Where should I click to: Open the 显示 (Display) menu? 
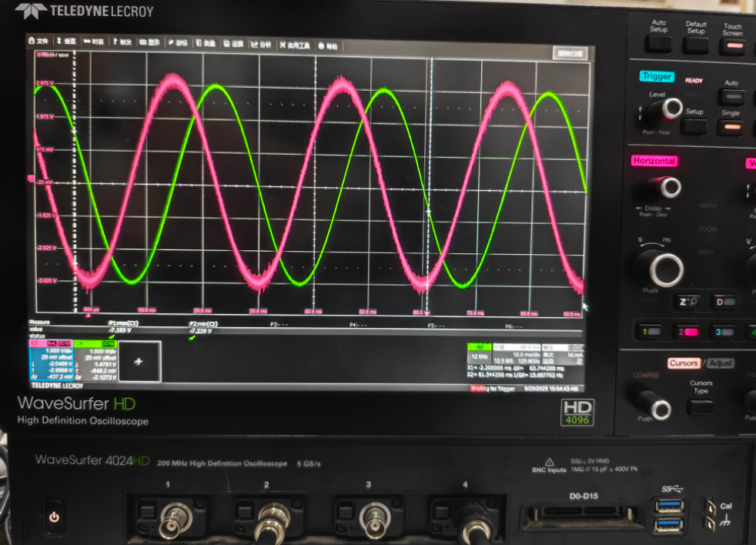150,42
